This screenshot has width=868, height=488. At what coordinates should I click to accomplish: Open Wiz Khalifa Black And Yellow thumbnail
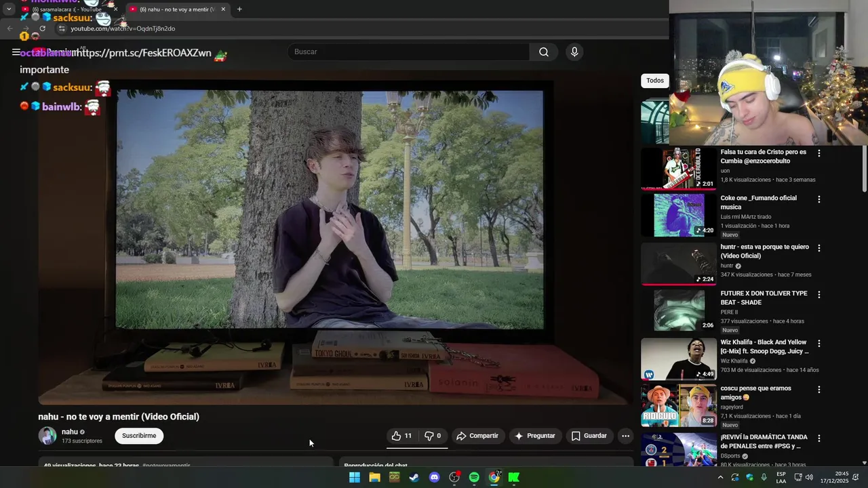coord(679,359)
